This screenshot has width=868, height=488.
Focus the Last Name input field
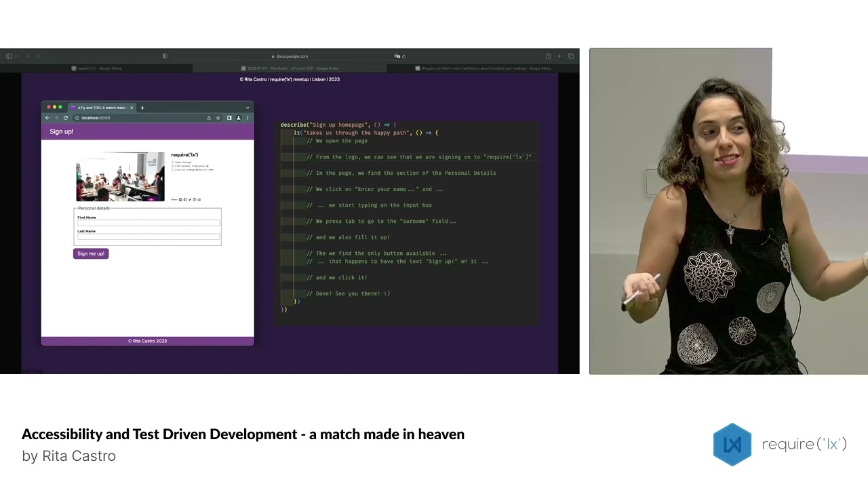pyautogui.click(x=149, y=237)
